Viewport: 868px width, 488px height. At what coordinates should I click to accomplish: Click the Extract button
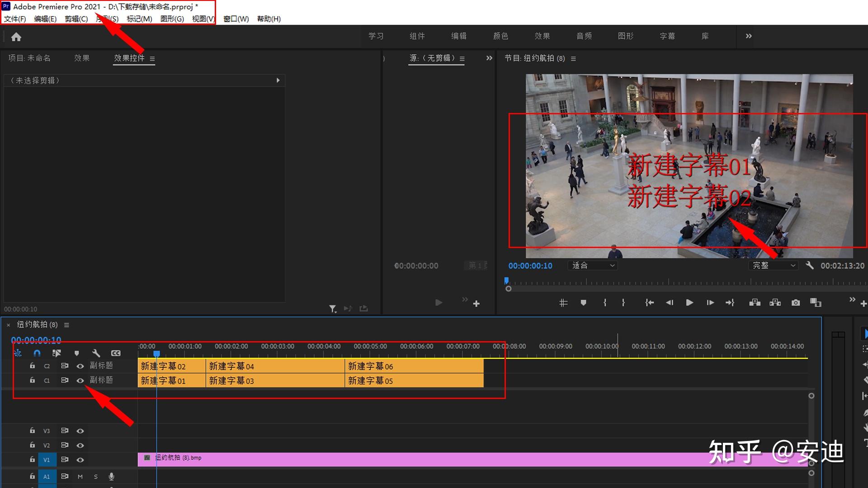(x=775, y=303)
